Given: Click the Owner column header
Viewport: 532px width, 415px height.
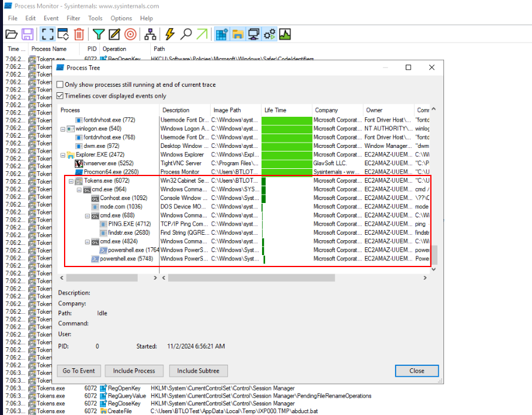Looking at the screenshot, I should point(388,110).
